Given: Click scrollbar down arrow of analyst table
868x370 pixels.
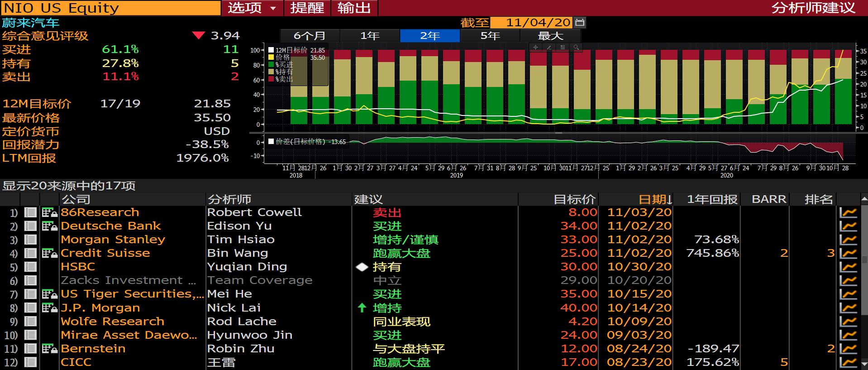Looking at the screenshot, I should [x=864, y=364].
